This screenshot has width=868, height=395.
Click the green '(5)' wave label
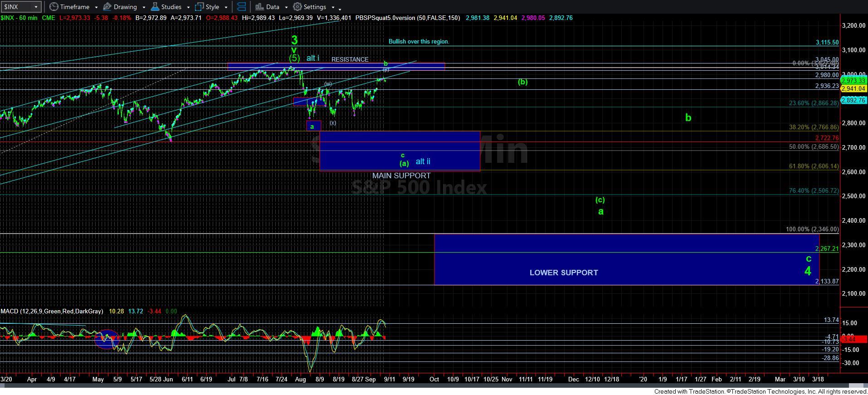click(294, 58)
